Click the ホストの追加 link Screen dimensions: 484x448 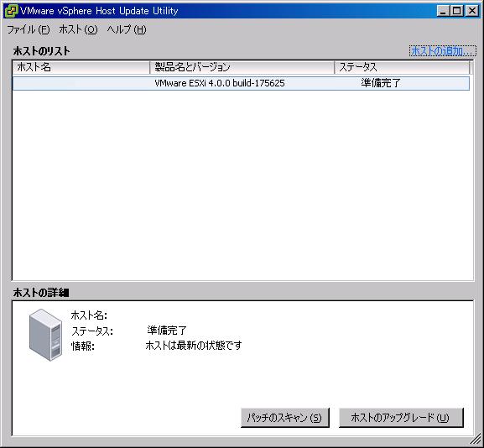(x=442, y=51)
